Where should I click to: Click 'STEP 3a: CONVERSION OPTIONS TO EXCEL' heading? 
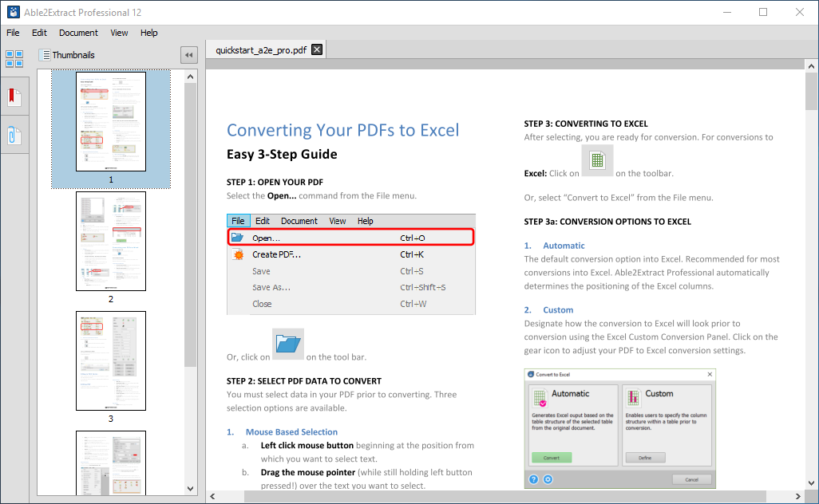pos(607,222)
